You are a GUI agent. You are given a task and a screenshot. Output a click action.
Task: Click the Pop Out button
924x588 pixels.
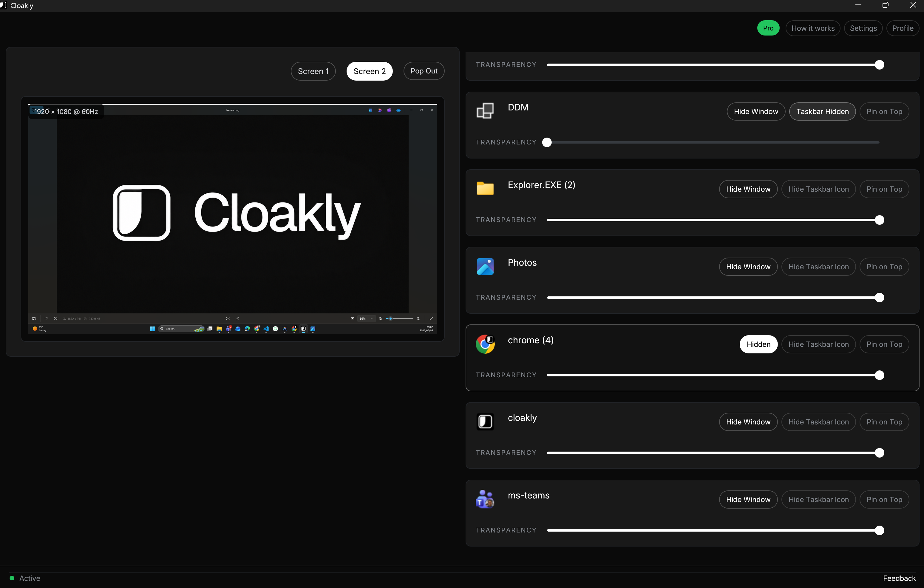point(424,71)
